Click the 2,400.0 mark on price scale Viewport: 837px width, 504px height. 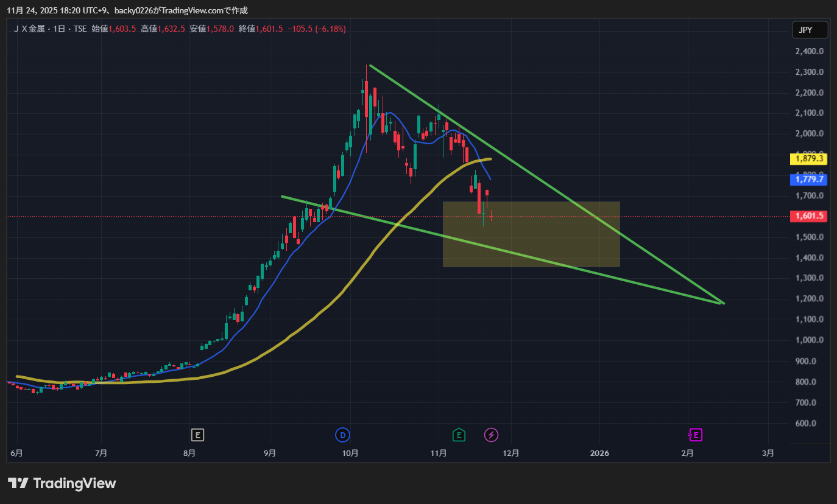(809, 51)
